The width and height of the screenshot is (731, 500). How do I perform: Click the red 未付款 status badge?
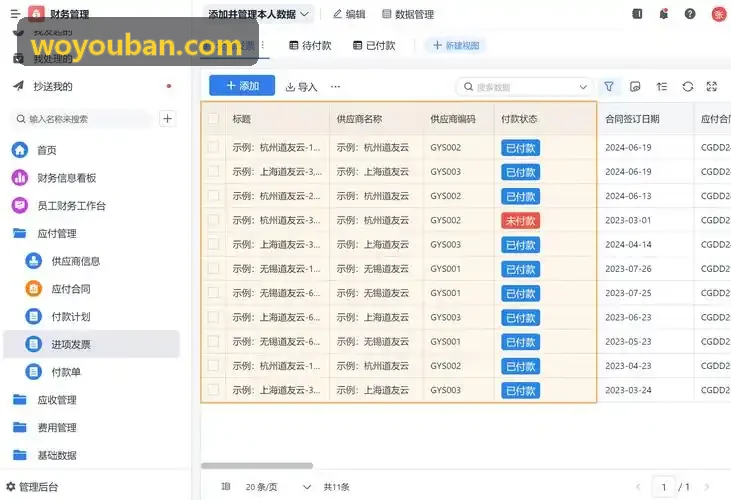click(x=521, y=220)
